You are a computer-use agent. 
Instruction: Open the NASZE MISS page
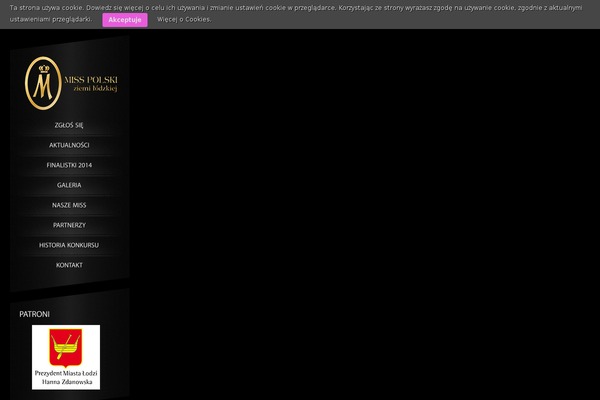point(69,205)
